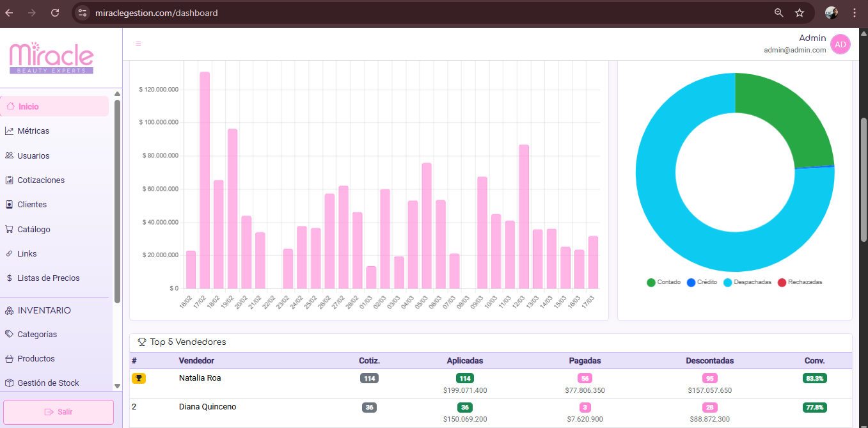Go to Cotizaciones in sidebar menu

coord(41,180)
